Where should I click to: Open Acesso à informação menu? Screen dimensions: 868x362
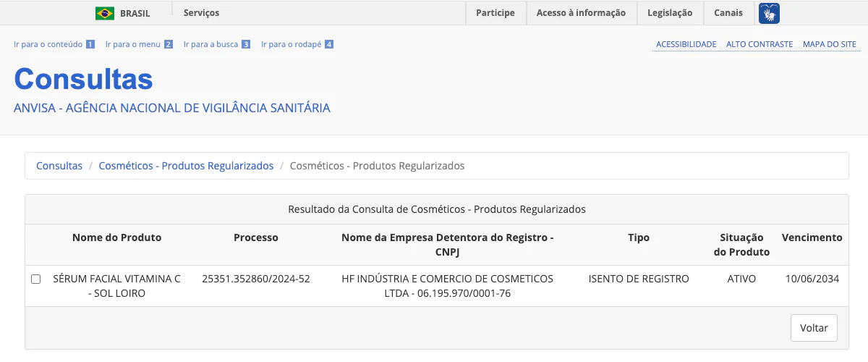click(581, 13)
